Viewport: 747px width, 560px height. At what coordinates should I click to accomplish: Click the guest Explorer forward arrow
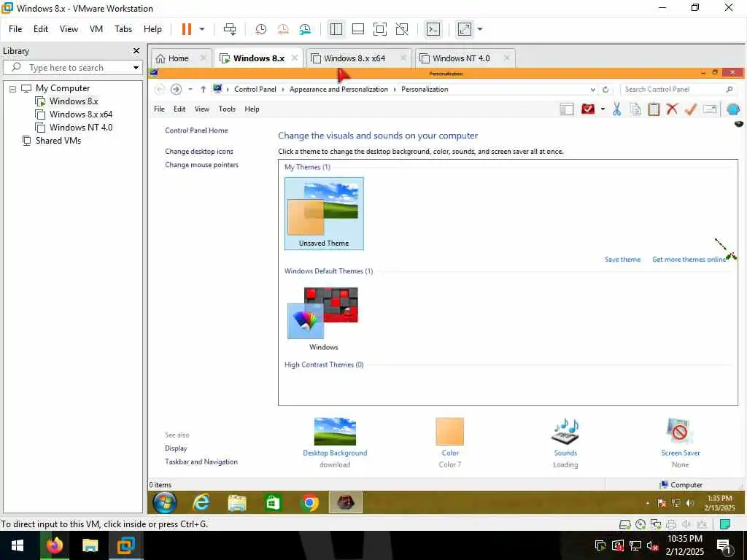tap(177, 89)
